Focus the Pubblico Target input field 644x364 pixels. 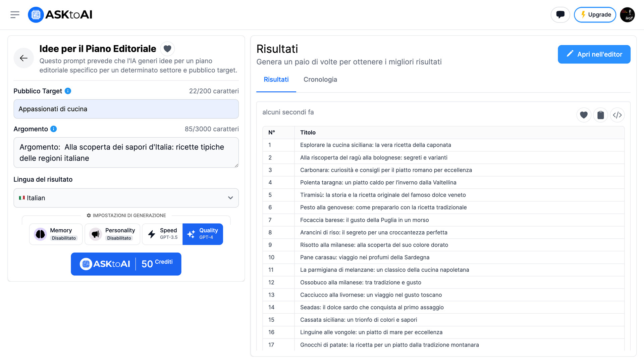(126, 109)
